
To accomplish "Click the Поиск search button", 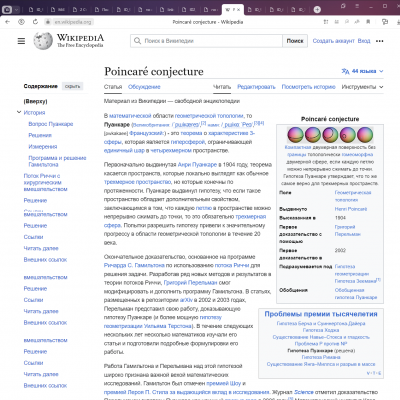I will pyautogui.click(x=295, y=41).
